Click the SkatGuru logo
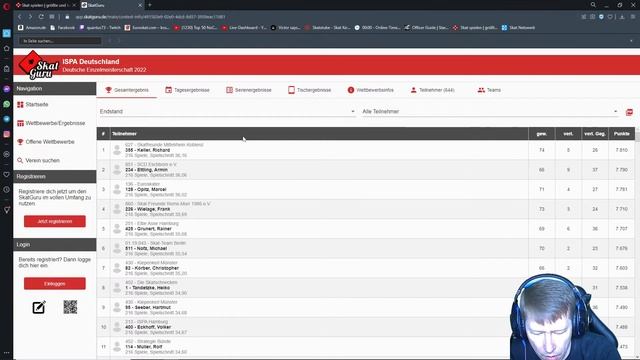 pyautogui.click(x=39, y=65)
